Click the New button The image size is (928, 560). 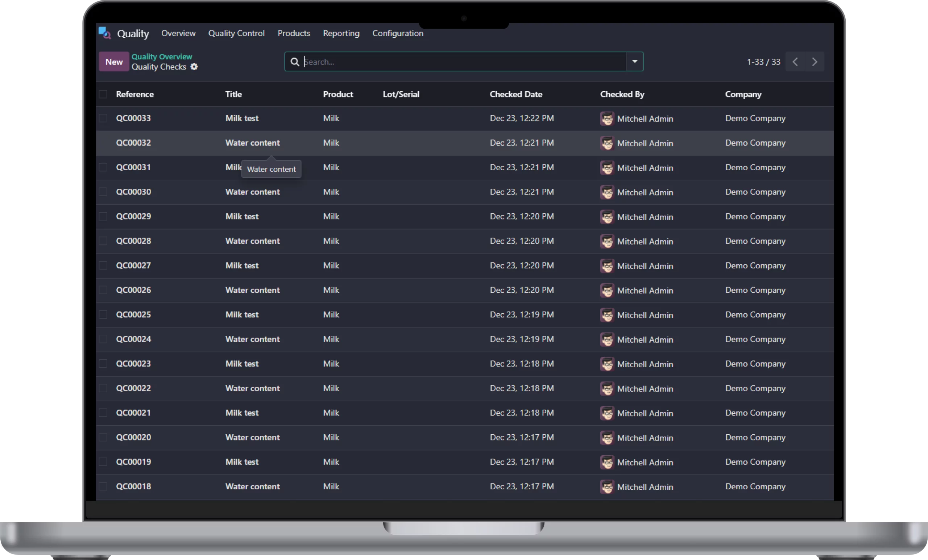click(x=114, y=62)
